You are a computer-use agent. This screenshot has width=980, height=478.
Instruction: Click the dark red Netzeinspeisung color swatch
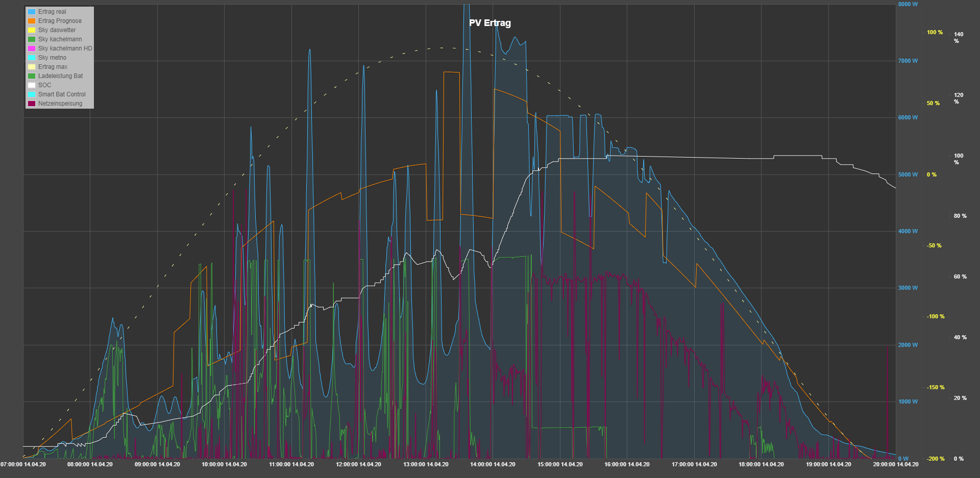pos(32,104)
